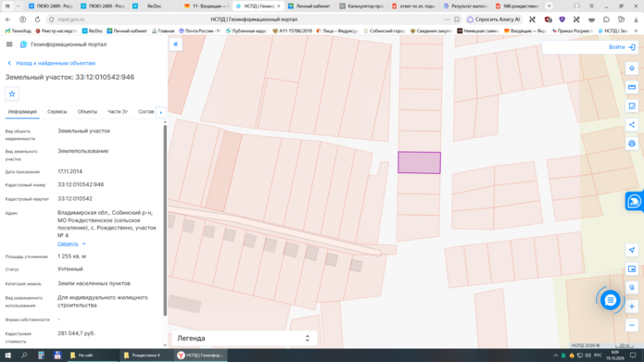This screenshot has width=644, height=362.
Task: Collapse the side panel with the double-arrow button
Action: pyautogui.click(x=175, y=44)
